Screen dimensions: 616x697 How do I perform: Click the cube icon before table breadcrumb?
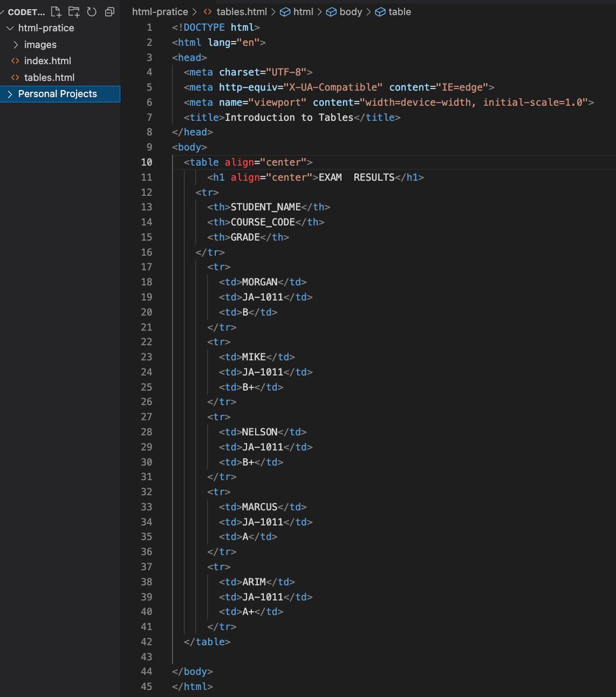(x=380, y=12)
